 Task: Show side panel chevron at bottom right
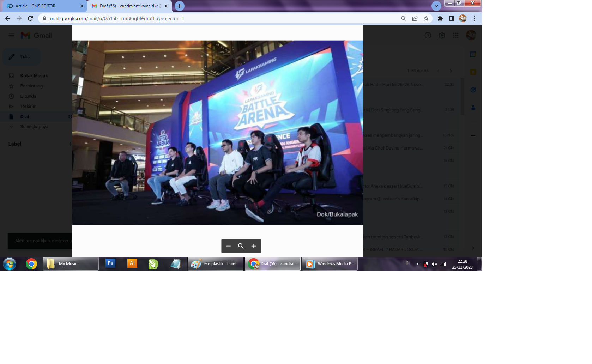click(x=473, y=248)
